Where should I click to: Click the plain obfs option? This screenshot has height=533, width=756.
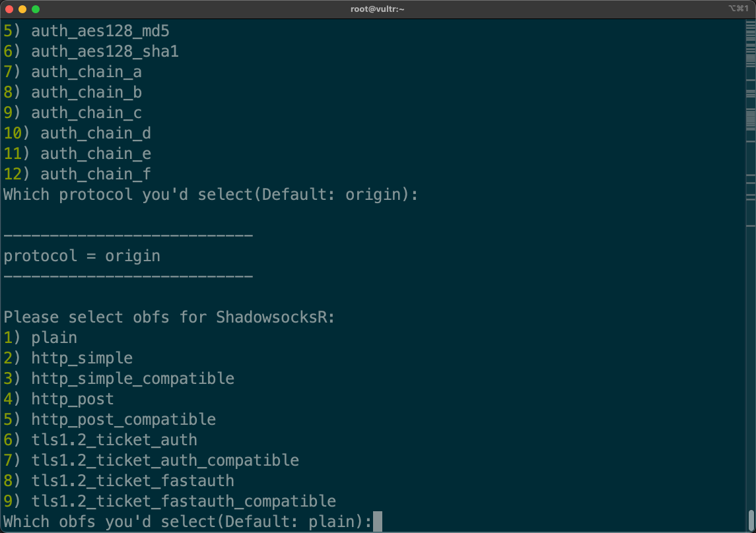54,338
